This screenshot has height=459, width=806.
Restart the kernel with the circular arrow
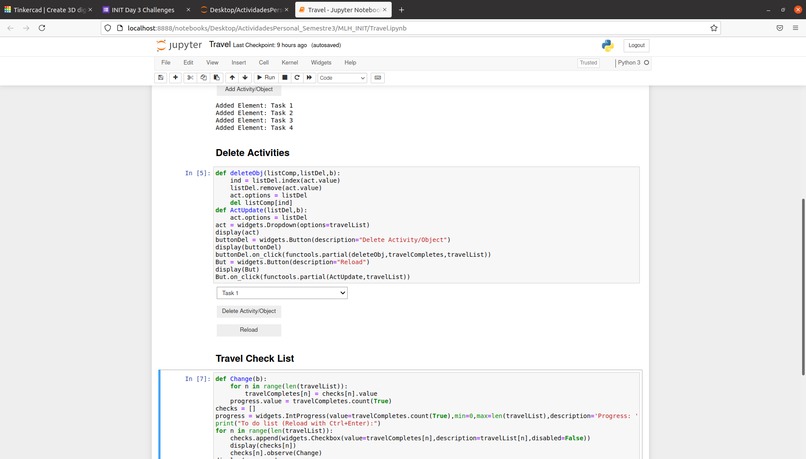[297, 78]
